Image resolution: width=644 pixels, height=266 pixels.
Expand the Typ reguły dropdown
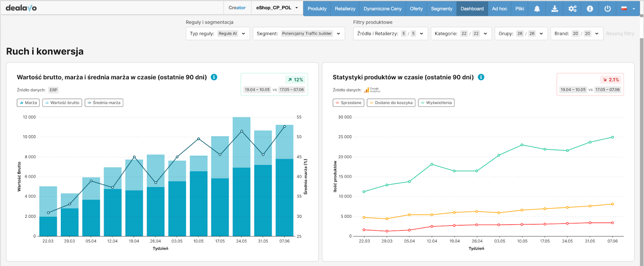218,34
